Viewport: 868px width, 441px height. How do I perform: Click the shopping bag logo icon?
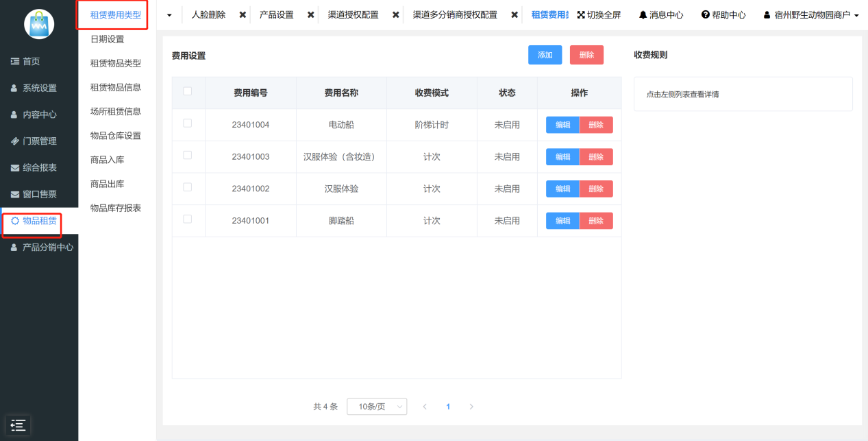(x=38, y=24)
